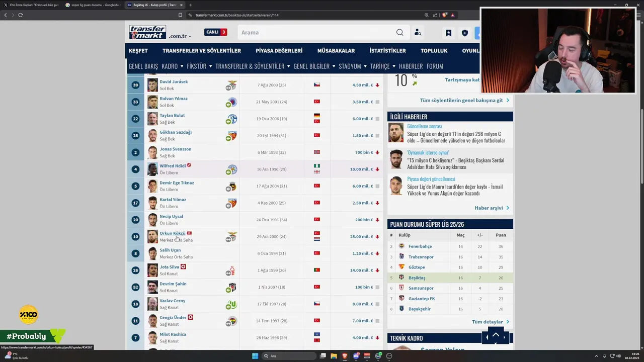
Task: Expand TRANSFERLER & SÖYLENTİLER submenu
Action: (253, 66)
